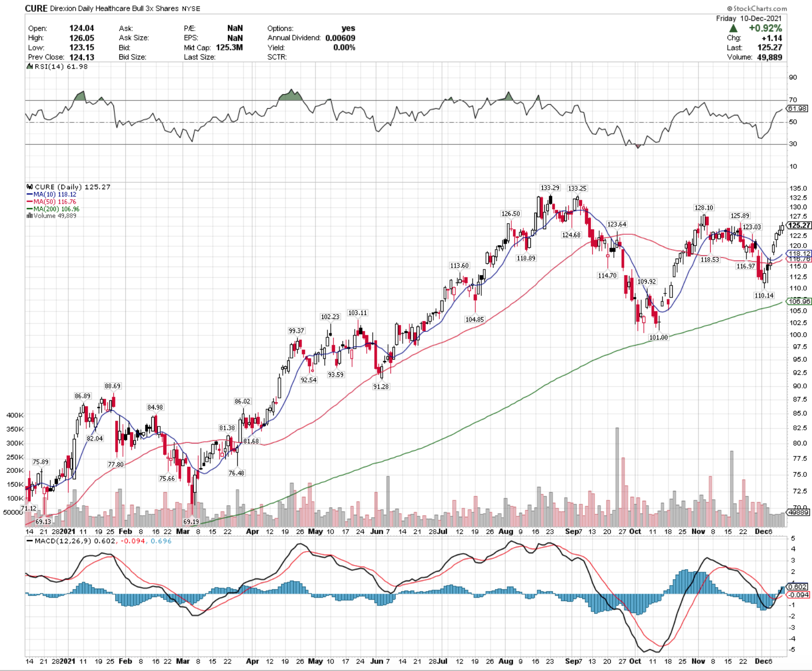Click the Annual Dividend value 0.00609
This screenshot has height=671, width=812.
coord(340,38)
